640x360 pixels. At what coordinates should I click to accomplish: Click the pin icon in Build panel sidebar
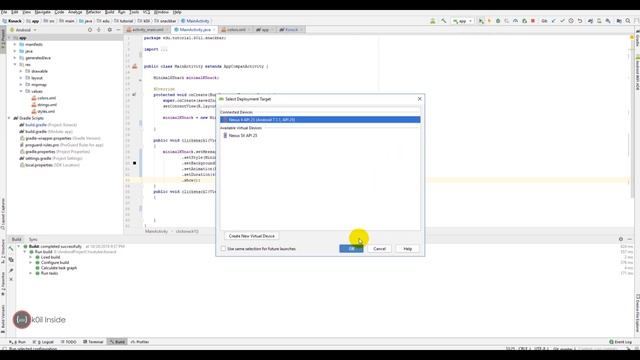point(11,270)
